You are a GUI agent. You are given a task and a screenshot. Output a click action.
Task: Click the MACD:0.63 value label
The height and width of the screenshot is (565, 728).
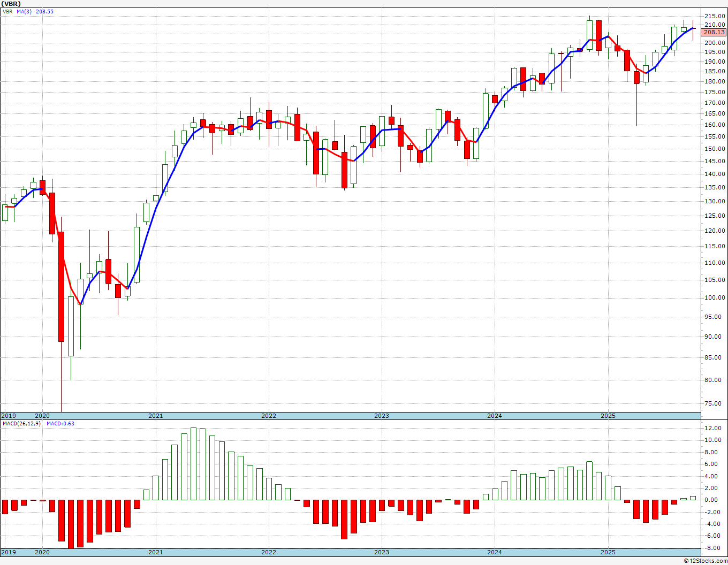60,424
